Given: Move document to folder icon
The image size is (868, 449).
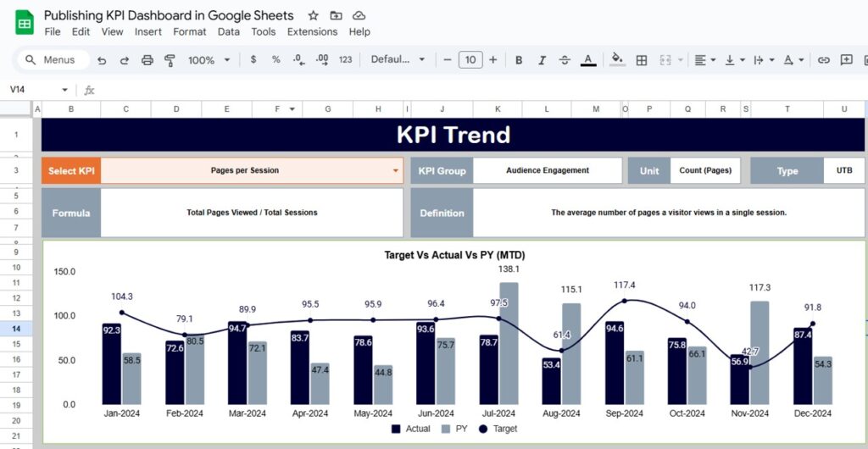Looking at the screenshot, I should (x=336, y=15).
